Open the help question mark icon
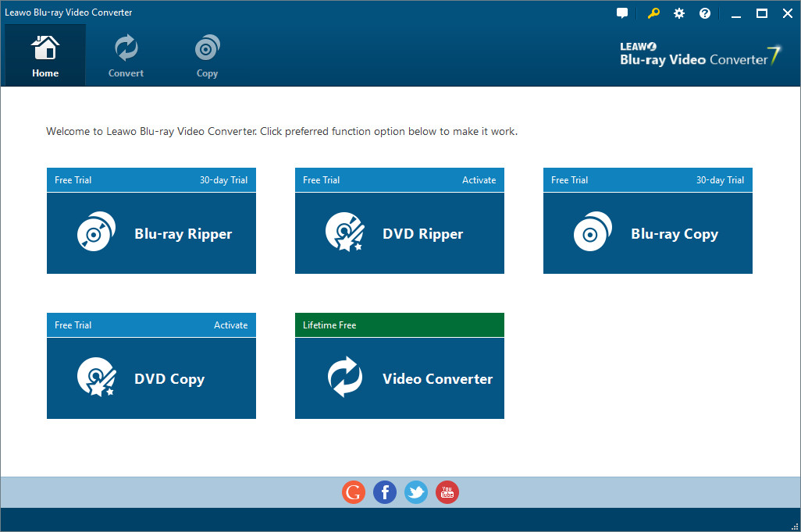Viewport: 801px width, 532px height. pyautogui.click(x=704, y=12)
